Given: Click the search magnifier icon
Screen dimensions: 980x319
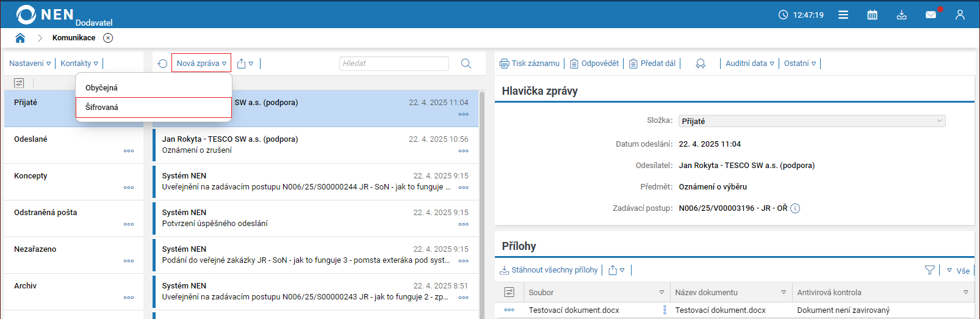Looking at the screenshot, I should coord(466,64).
